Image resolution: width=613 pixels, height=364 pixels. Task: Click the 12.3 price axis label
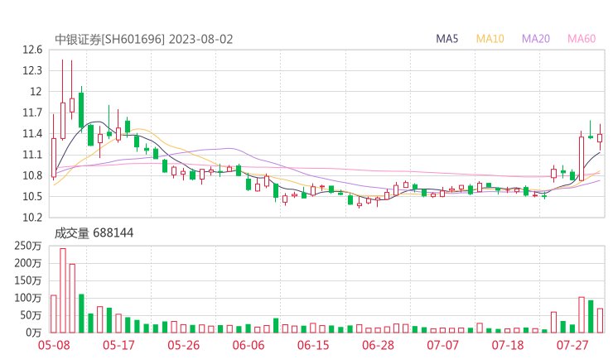tap(32, 71)
